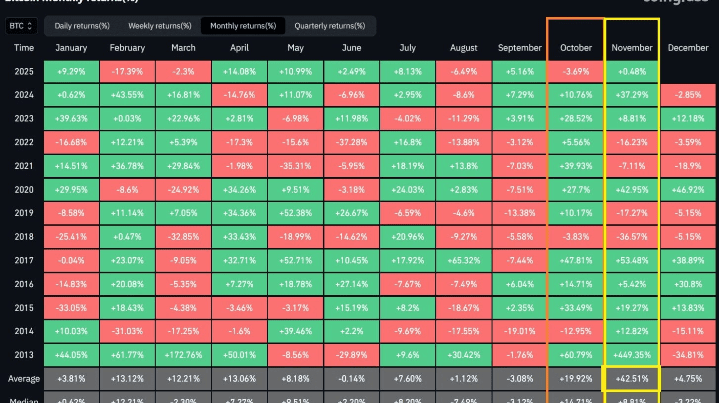Click the +46.92% cell for December 2020
The height and width of the screenshot is (403, 719).
coord(688,190)
